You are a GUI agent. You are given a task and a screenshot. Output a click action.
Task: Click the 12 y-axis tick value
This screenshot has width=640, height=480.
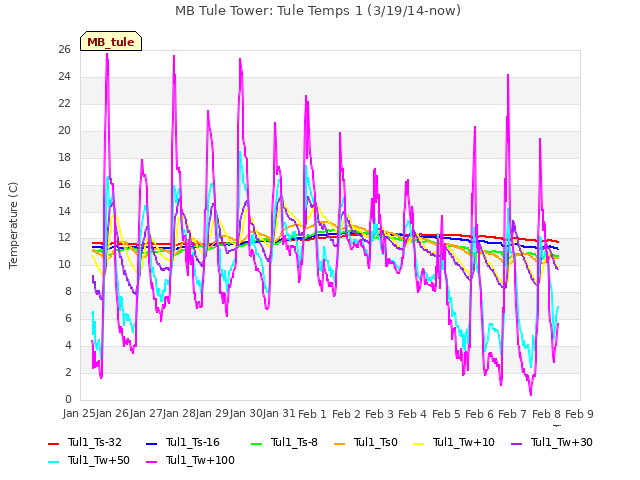pyautogui.click(x=64, y=238)
